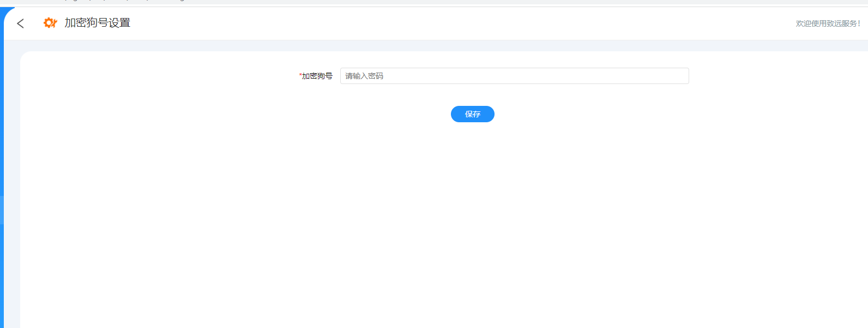The image size is (868, 328).
Task: Click the gear-and-wrench icon beside the title
Action: point(50,23)
